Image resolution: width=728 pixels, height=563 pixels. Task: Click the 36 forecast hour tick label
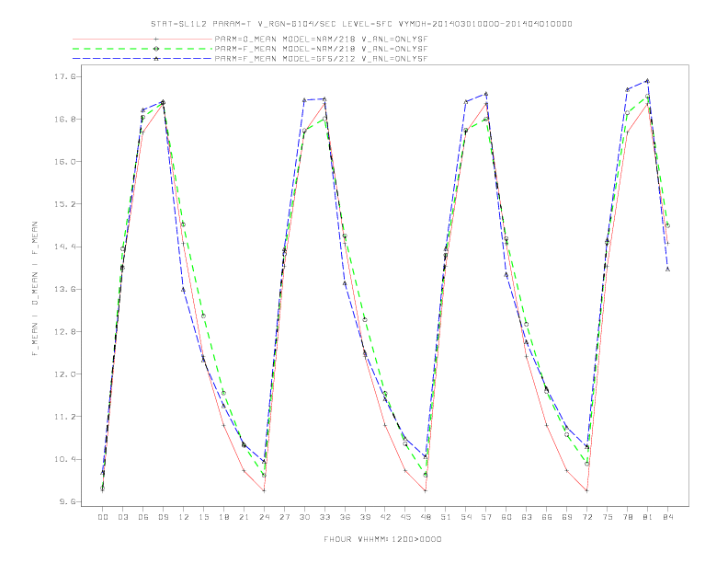345,517
